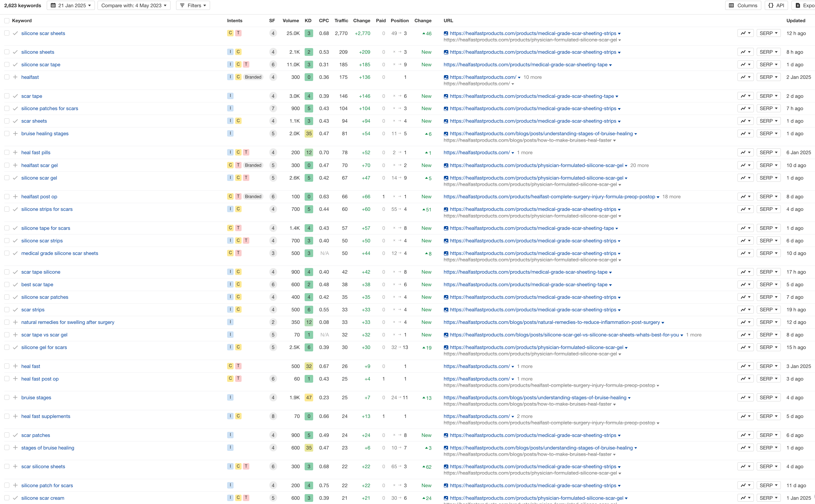Open trend chart icon for bruise stages row
The height and width of the screenshot is (504, 815).
[x=745, y=397]
